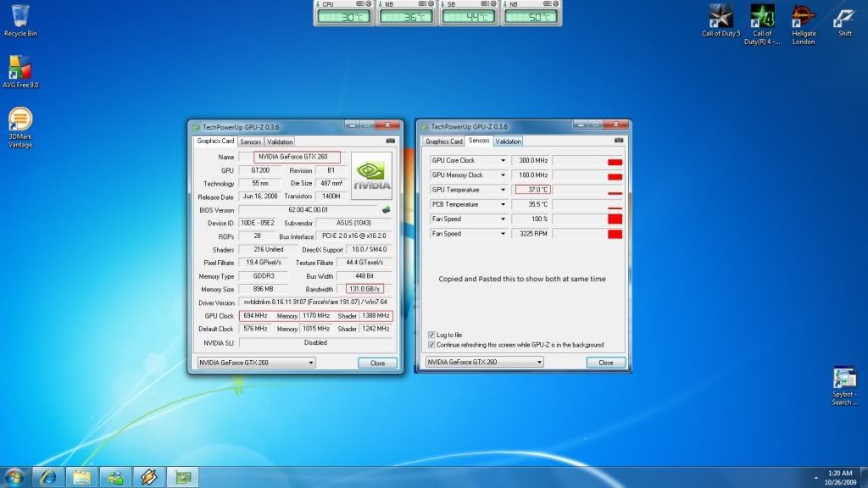The height and width of the screenshot is (488, 868).
Task: Open settings of MB temperature gadget
Action: tap(422, 4)
